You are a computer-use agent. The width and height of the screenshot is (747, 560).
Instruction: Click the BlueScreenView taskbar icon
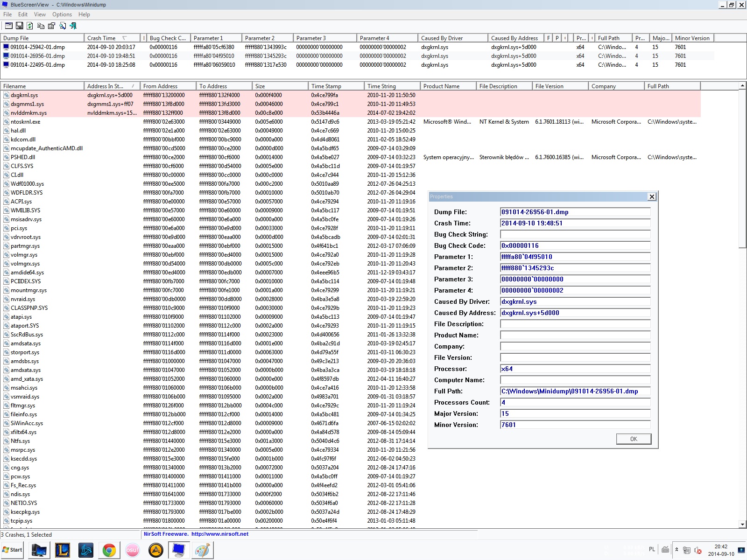click(x=179, y=550)
